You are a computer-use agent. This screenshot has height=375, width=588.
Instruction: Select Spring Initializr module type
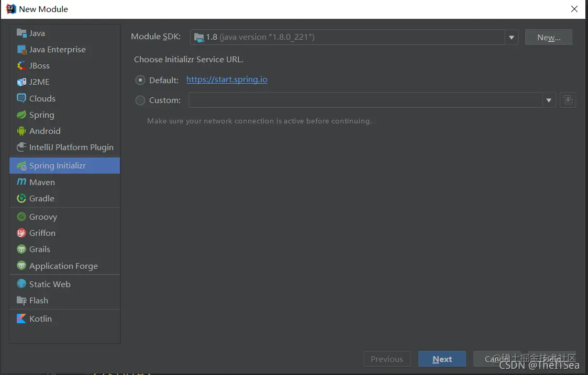click(x=64, y=166)
